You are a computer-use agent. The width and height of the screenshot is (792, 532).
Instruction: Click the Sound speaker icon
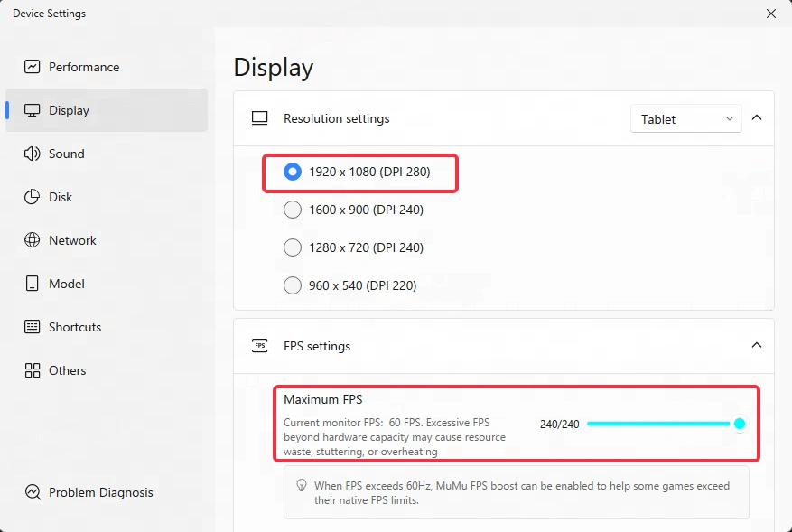pyautogui.click(x=33, y=154)
